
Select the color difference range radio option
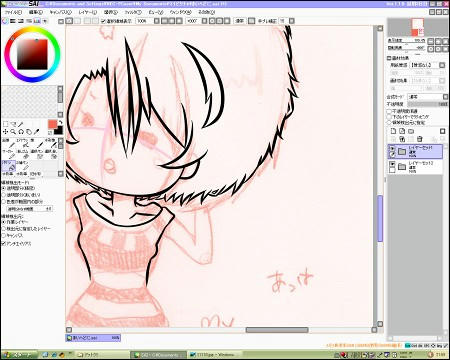4,201
